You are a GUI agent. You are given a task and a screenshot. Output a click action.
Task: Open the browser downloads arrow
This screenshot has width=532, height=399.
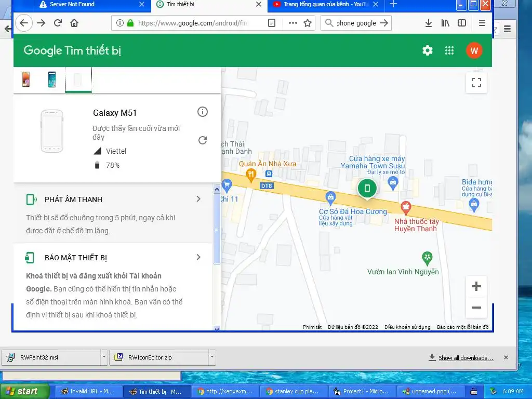[x=429, y=23]
